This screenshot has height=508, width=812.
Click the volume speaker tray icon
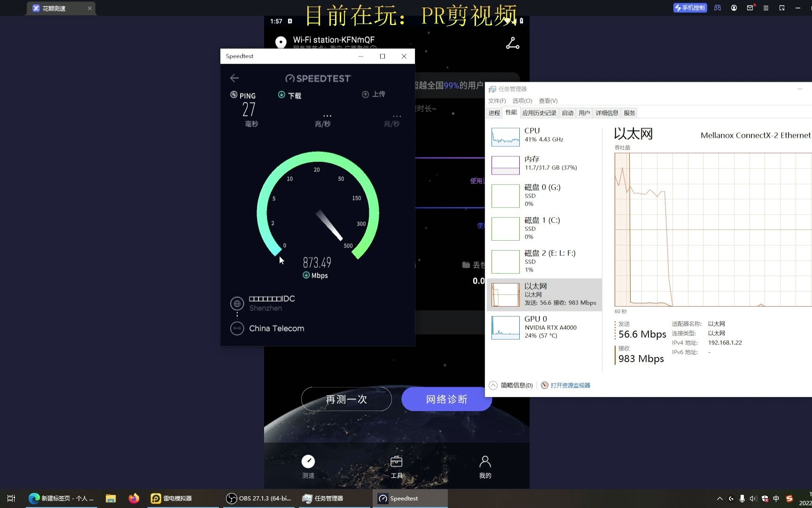click(753, 499)
